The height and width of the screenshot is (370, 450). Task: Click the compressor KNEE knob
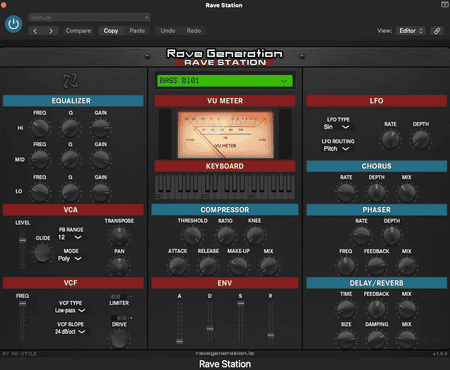[255, 236]
